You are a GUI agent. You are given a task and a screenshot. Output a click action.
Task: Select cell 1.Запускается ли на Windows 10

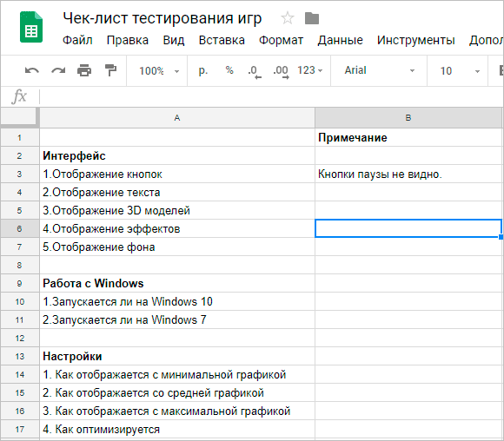pyautogui.click(x=177, y=301)
